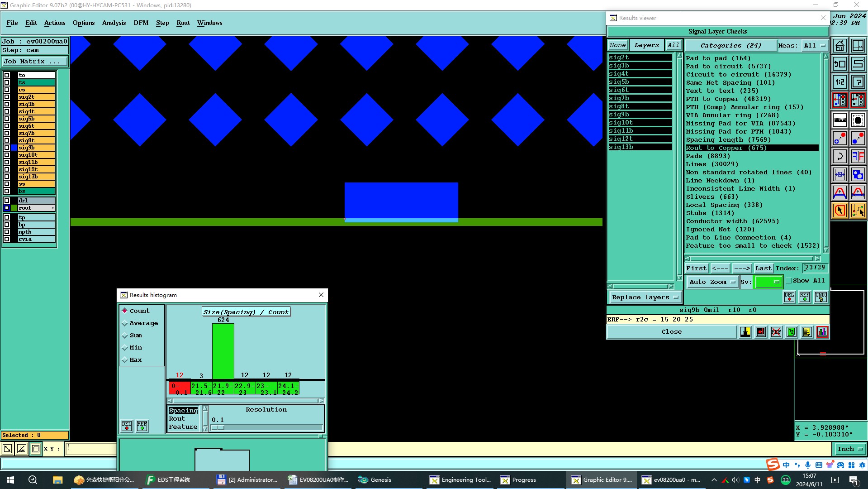Click histogram list up/down stepper arrows
This screenshot has width=868, height=489.
(205, 419)
